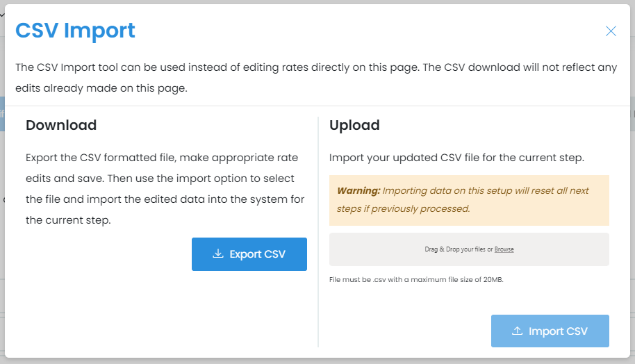
Task: Select the Download section heading
Action: [x=61, y=126]
